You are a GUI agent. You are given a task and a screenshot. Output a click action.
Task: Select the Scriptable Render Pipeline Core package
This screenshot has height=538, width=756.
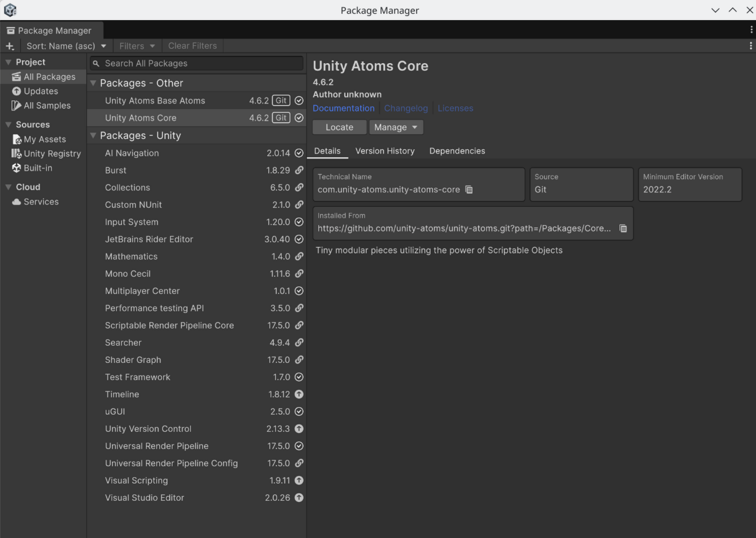[x=196, y=326]
